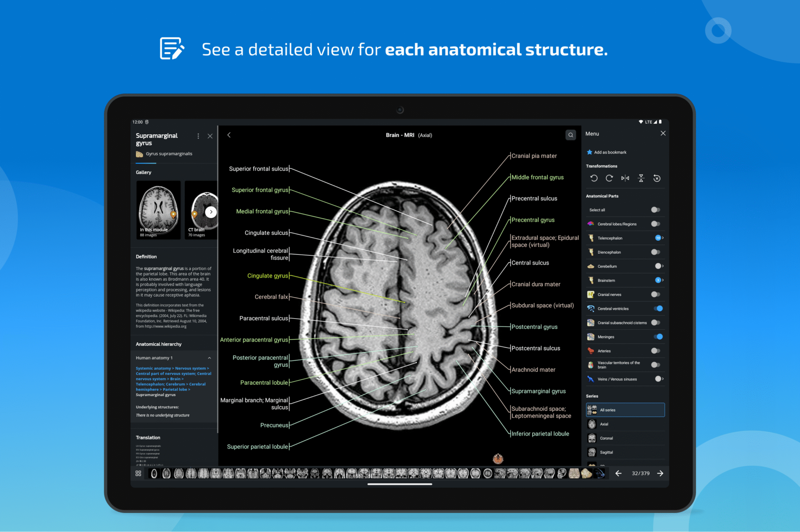Enable the Select all toggle
Screen dimensions: 800x532
click(655, 210)
